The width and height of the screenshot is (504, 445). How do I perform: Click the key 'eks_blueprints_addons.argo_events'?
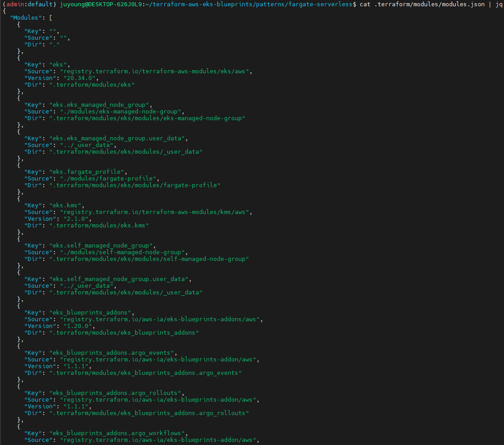point(112,353)
